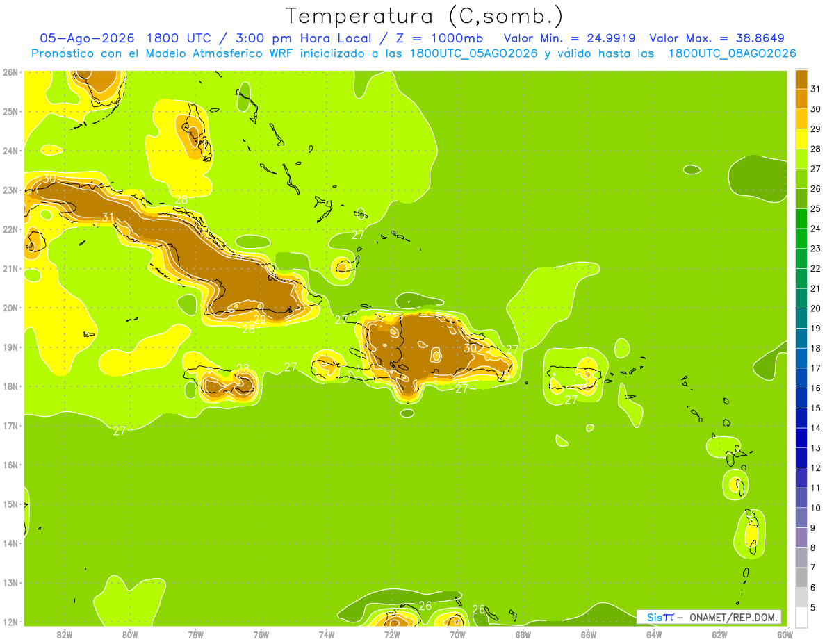Click the '20N' latitude axis label

coord(10,308)
